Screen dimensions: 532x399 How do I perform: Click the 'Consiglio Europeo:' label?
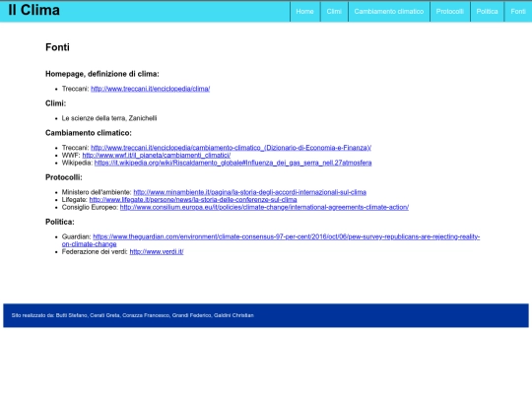coord(90,207)
